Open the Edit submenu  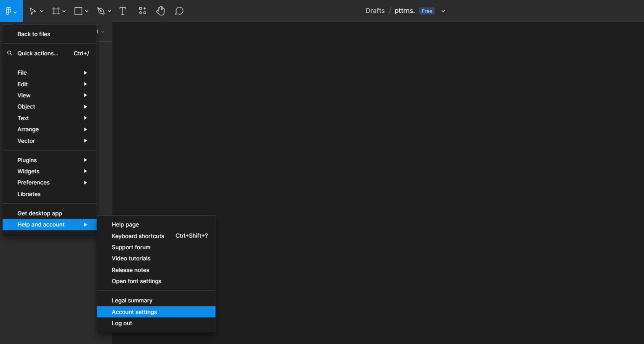[50, 84]
